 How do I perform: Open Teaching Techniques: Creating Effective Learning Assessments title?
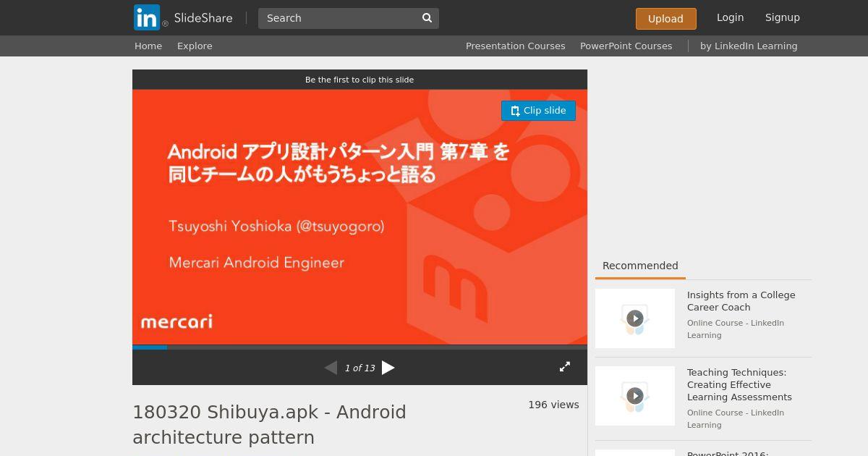(739, 384)
